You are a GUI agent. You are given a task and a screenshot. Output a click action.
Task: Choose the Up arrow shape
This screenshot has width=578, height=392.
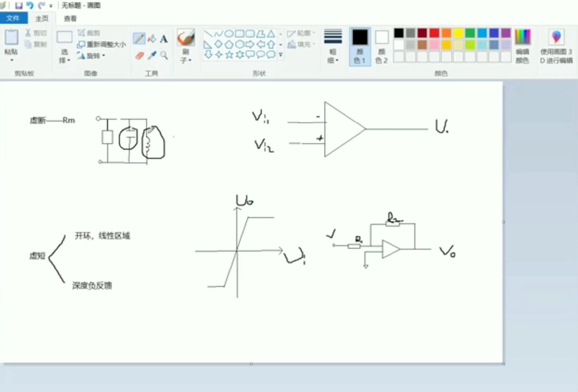tap(271, 44)
